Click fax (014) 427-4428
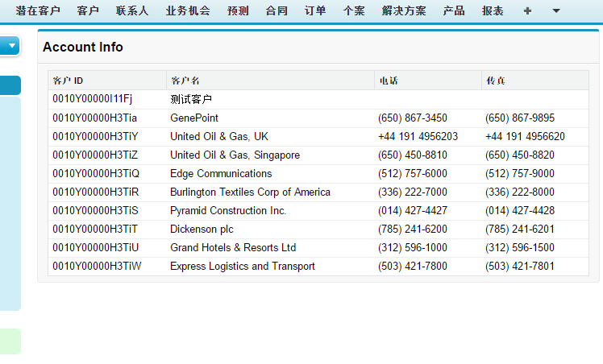The image size is (603, 364). 520,210
